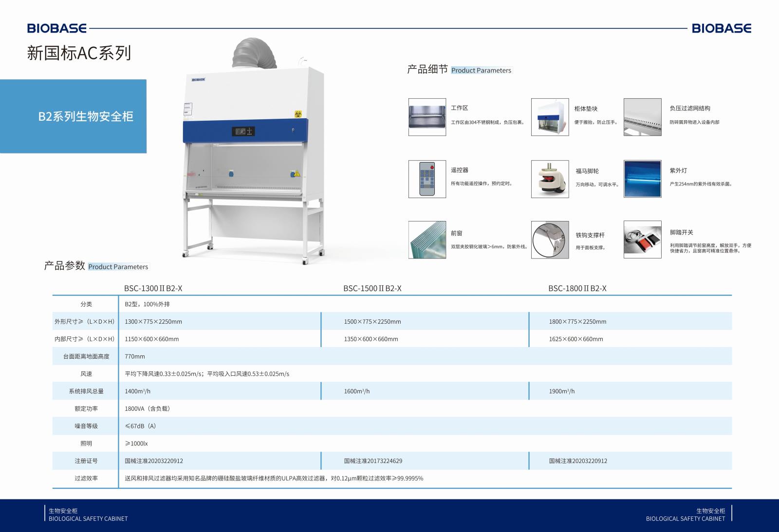This screenshot has height=532, width=779.
Task: Click the remote control (遥控器) image
Action: pos(427,179)
